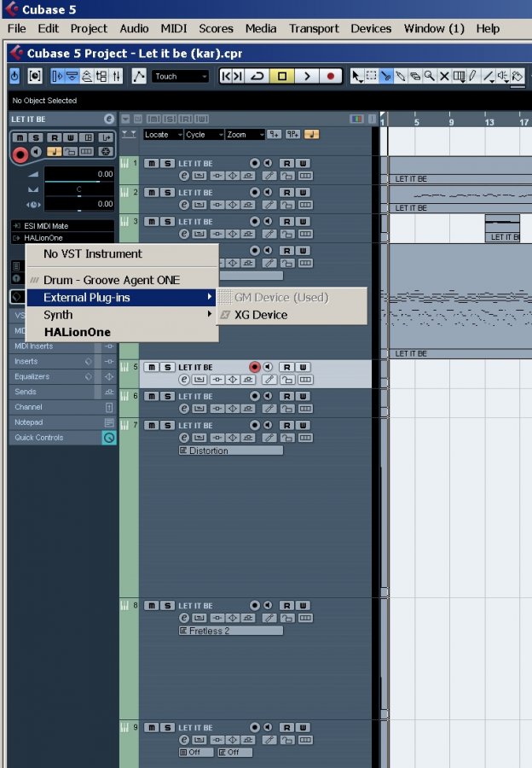Toggle Write automation on track 7
532x768 pixels.
[303, 425]
